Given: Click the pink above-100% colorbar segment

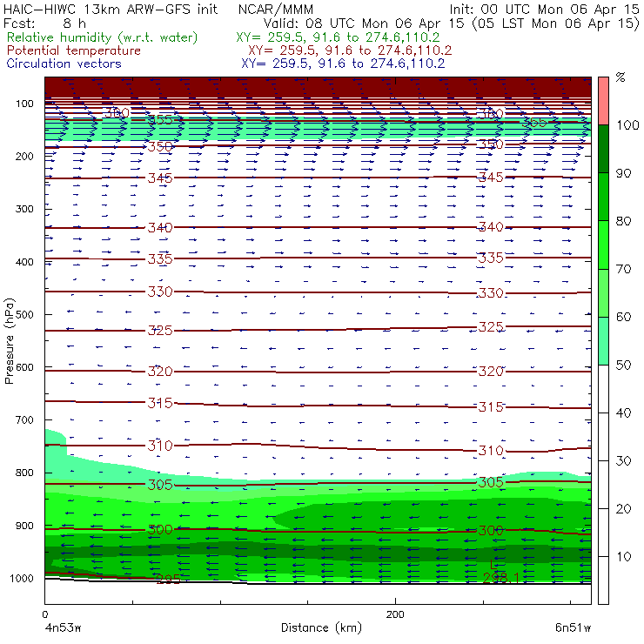Looking at the screenshot, I should click(x=603, y=101).
